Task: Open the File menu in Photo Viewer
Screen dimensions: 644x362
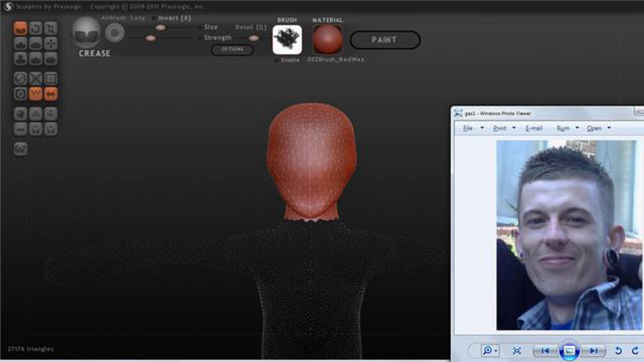Action: point(468,128)
